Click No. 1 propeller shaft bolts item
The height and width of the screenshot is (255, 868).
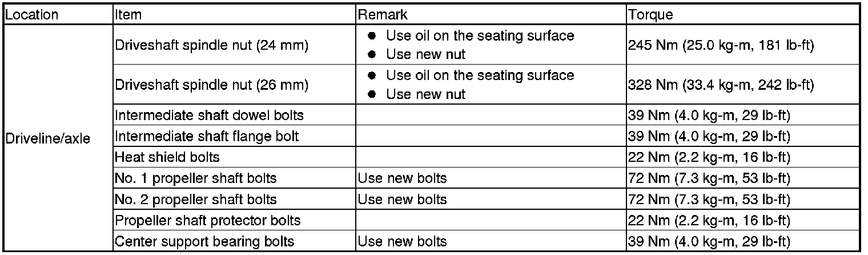coord(196,178)
